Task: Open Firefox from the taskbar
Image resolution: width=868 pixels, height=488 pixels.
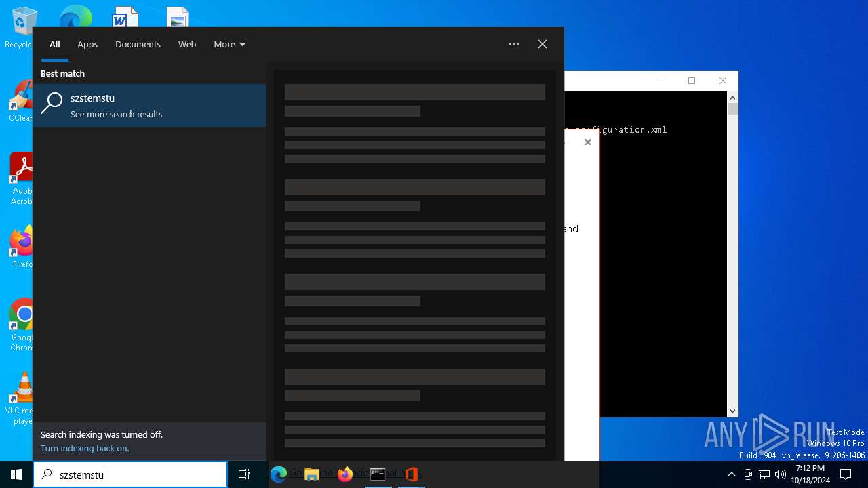Action: coord(344,474)
